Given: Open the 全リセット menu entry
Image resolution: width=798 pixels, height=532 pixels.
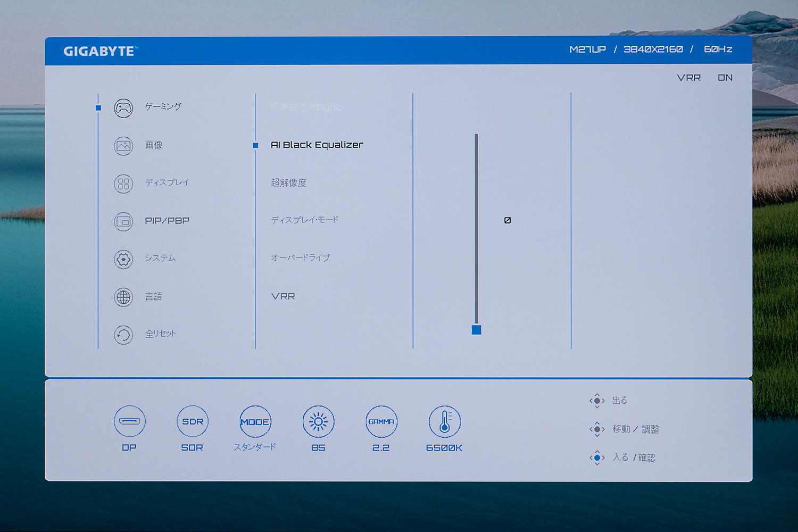Looking at the screenshot, I should [x=161, y=334].
